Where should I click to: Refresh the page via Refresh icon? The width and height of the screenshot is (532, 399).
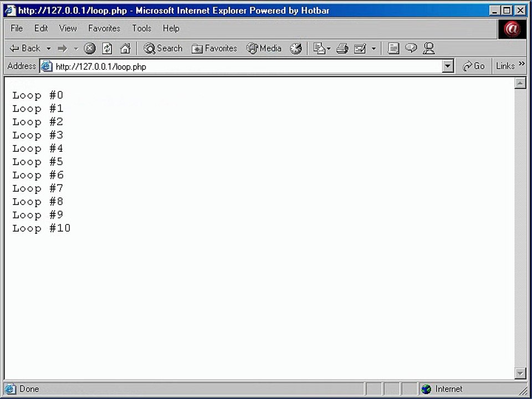click(x=107, y=49)
